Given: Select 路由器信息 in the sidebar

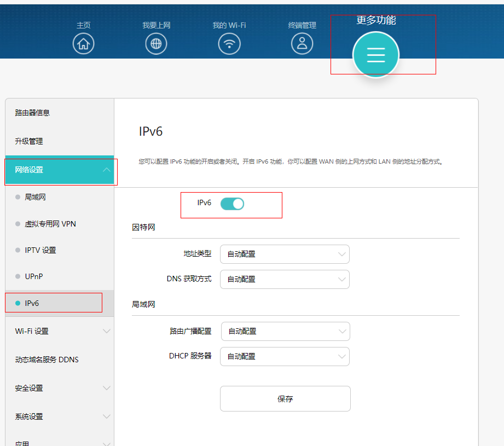Looking at the screenshot, I should pos(33,112).
